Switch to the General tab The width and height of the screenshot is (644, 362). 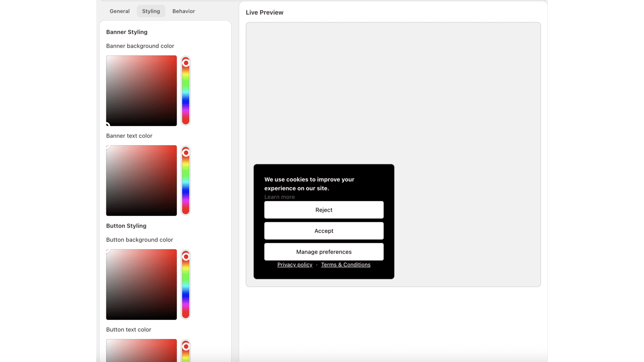pyautogui.click(x=120, y=11)
